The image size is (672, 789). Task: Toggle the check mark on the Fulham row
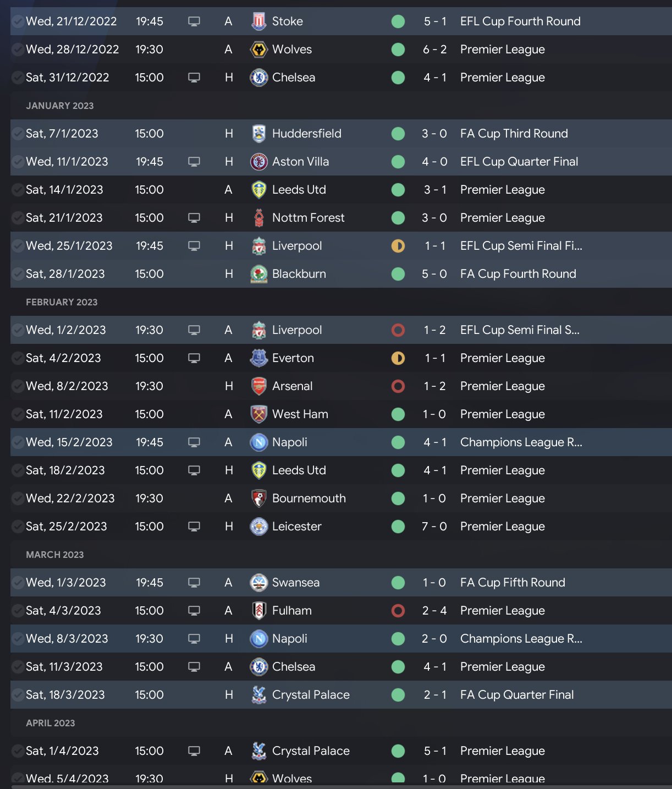coord(18,611)
